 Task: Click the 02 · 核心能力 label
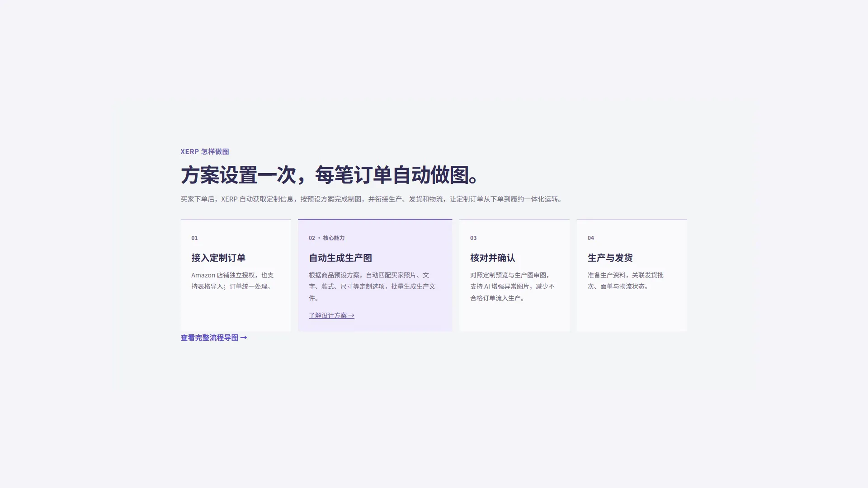tap(326, 238)
